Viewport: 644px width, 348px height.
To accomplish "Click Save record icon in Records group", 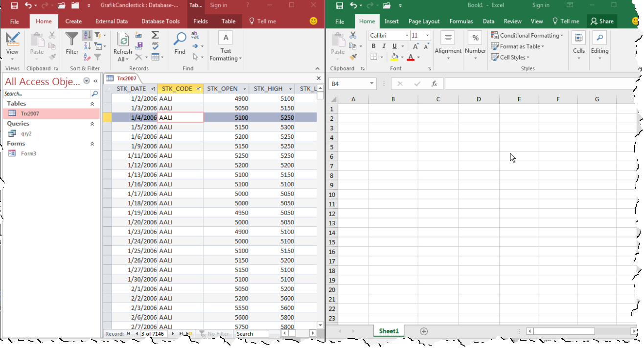I will pyautogui.click(x=138, y=46).
